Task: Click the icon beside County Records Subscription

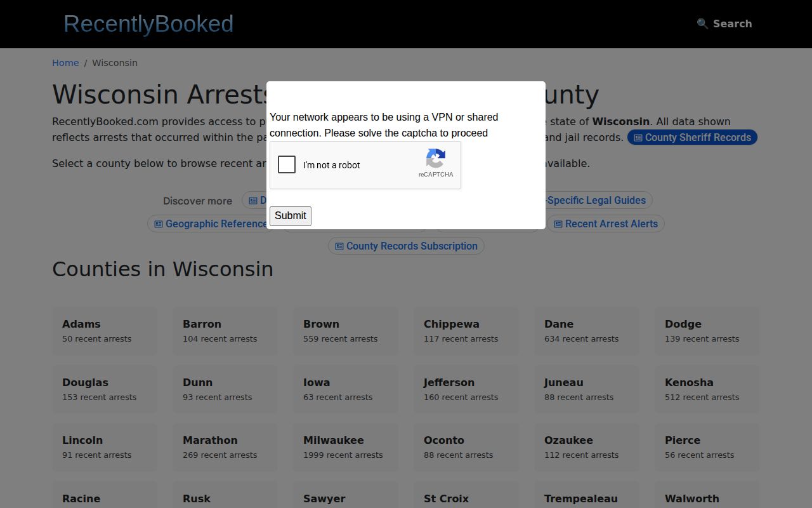Action: point(339,246)
